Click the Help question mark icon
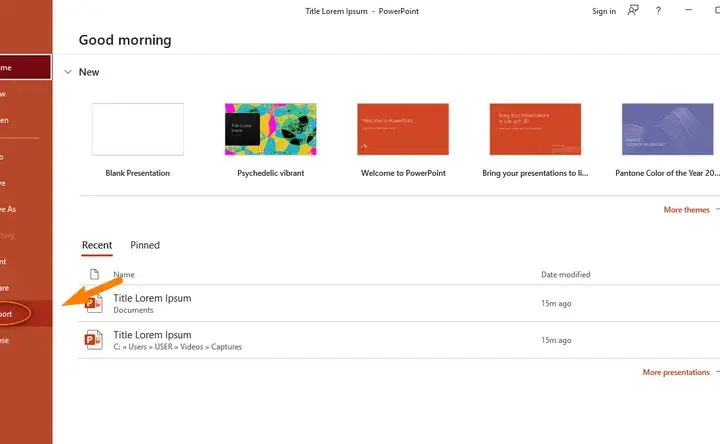720x444 pixels. click(658, 11)
